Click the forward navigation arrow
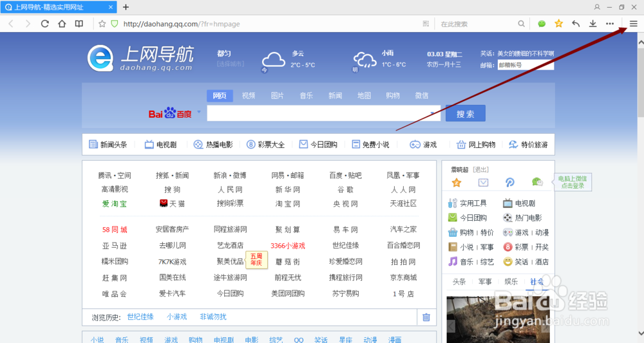This screenshot has width=644, height=343. 28,24
